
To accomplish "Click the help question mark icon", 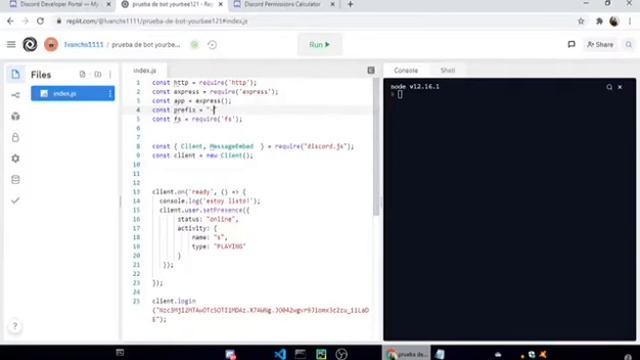I will click(15, 326).
